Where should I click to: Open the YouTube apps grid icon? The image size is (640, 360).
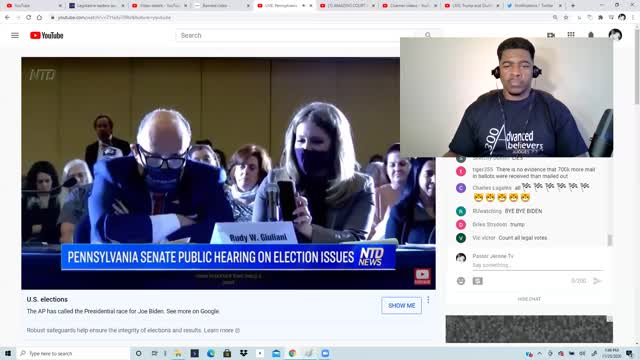571,35
